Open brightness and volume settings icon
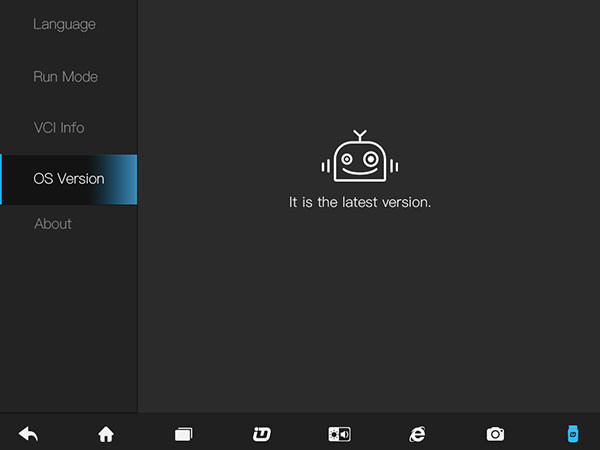Viewport: 600px width, 450px height. click(339, 434)
